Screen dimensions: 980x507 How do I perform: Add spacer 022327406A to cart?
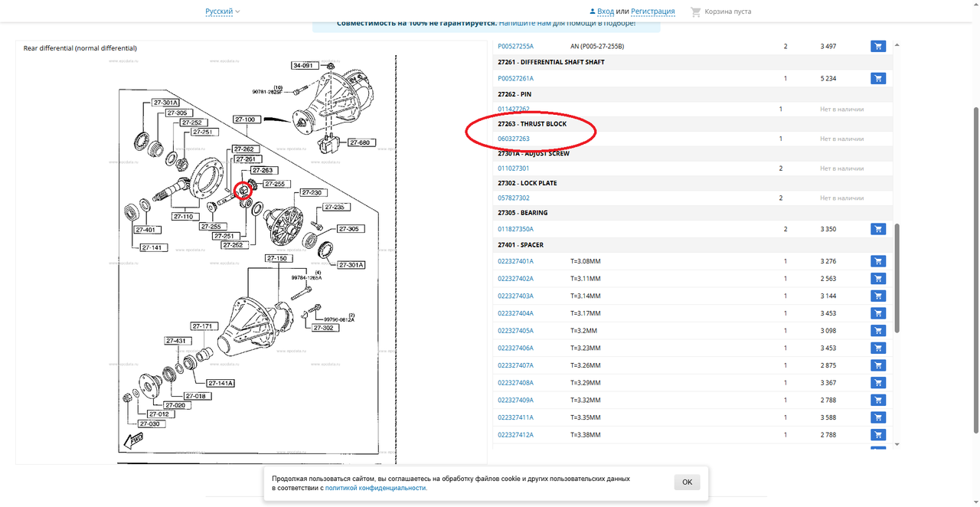878,348
